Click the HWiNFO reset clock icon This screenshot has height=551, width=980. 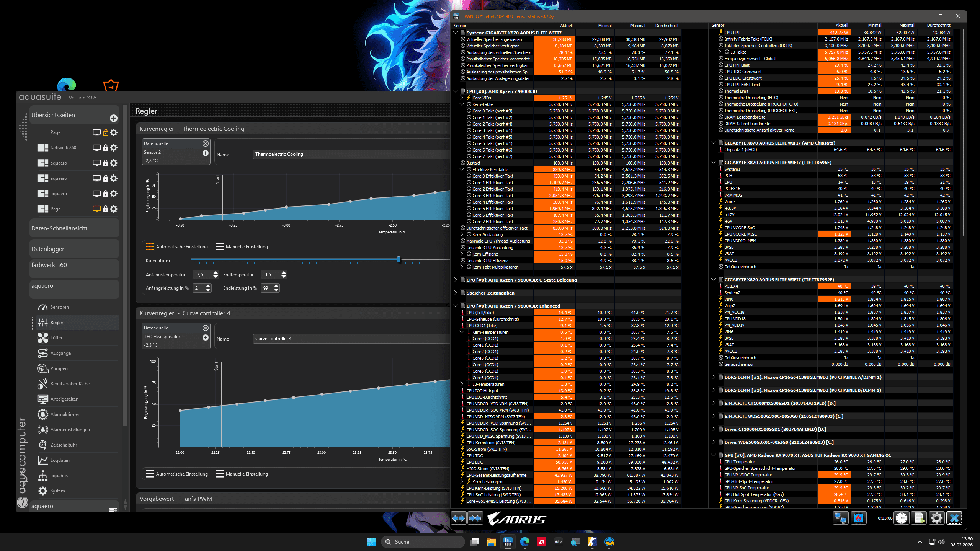point(901,518)
